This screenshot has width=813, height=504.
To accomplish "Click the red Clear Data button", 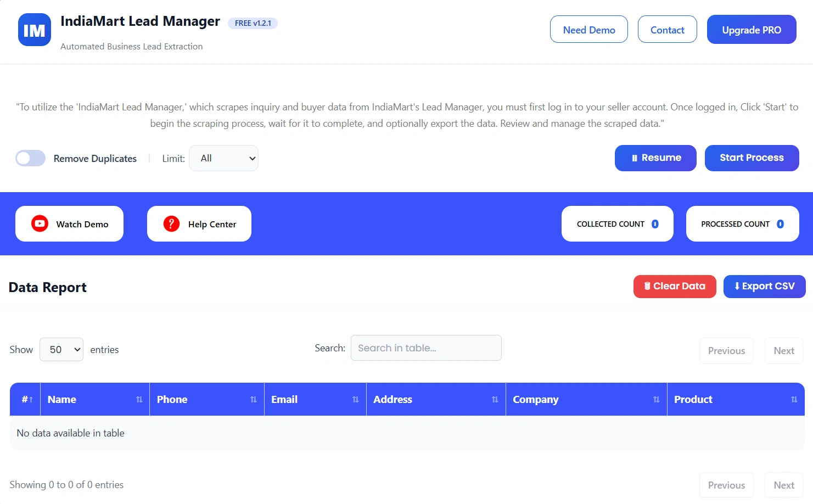I will [675, 287].
